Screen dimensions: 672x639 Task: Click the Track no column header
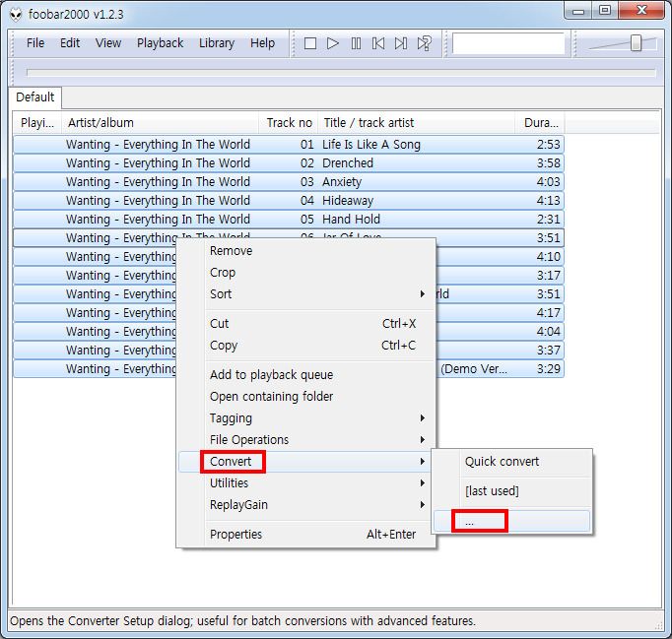289,123
